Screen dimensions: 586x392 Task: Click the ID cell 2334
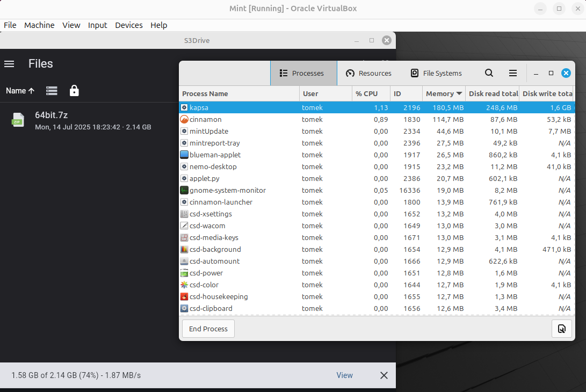tap(412, 131)
